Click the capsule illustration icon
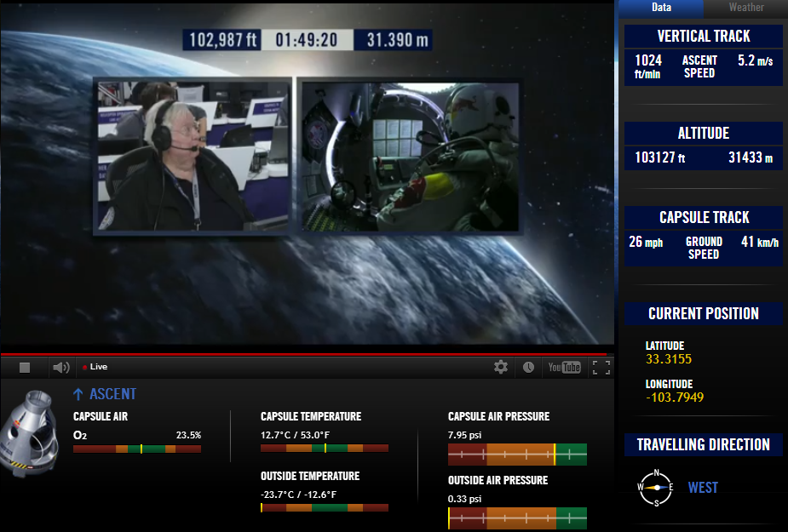788x532 pixels. tap(28, 433)
